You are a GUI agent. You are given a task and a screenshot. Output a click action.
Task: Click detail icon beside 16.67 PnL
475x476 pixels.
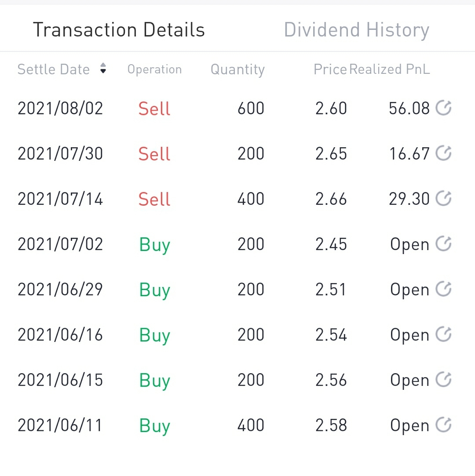(x=443, y=153)
